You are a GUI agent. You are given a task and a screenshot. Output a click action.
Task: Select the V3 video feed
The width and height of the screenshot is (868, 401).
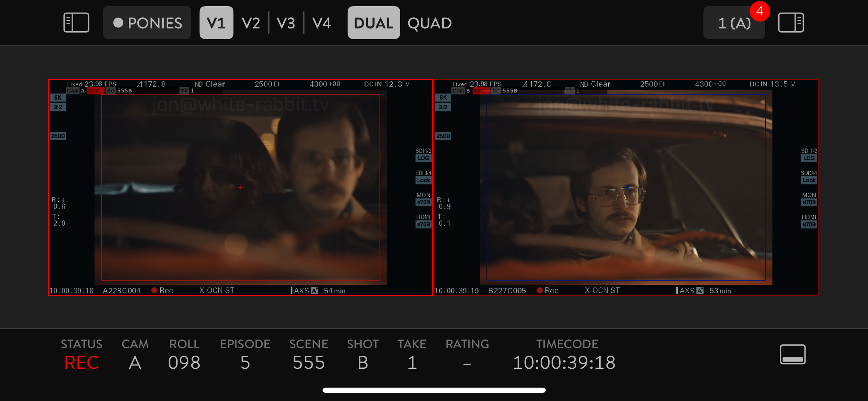click(x=286, y=23)
